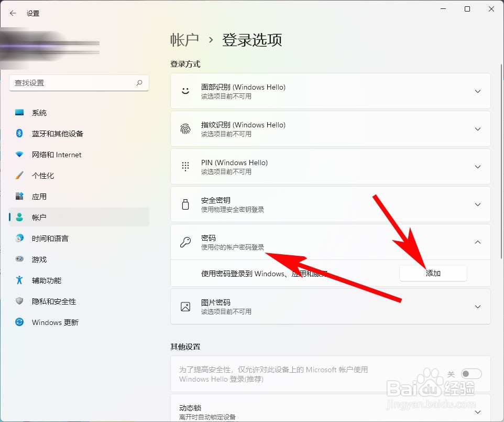
Task: Click the Windows 更新 sync icon
Action: 19,322
